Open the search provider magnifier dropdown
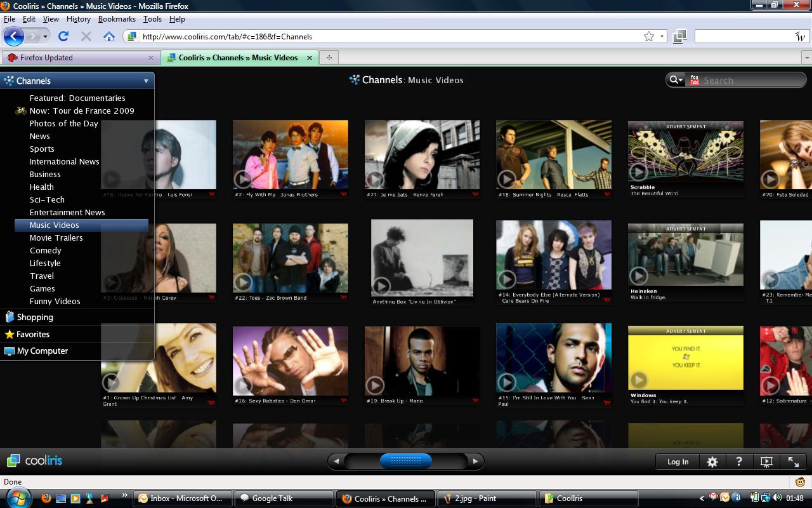Viewport: 812px width, 508px height. coord(675,80)
